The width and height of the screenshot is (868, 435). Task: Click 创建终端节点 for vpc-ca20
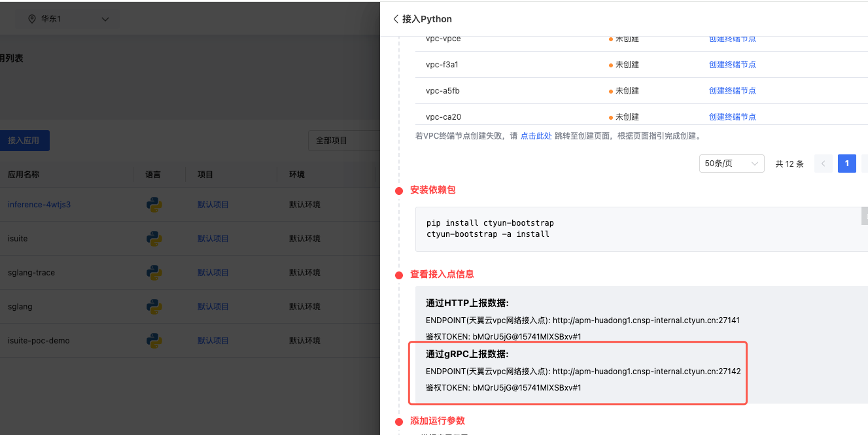(x=733, y=117)
